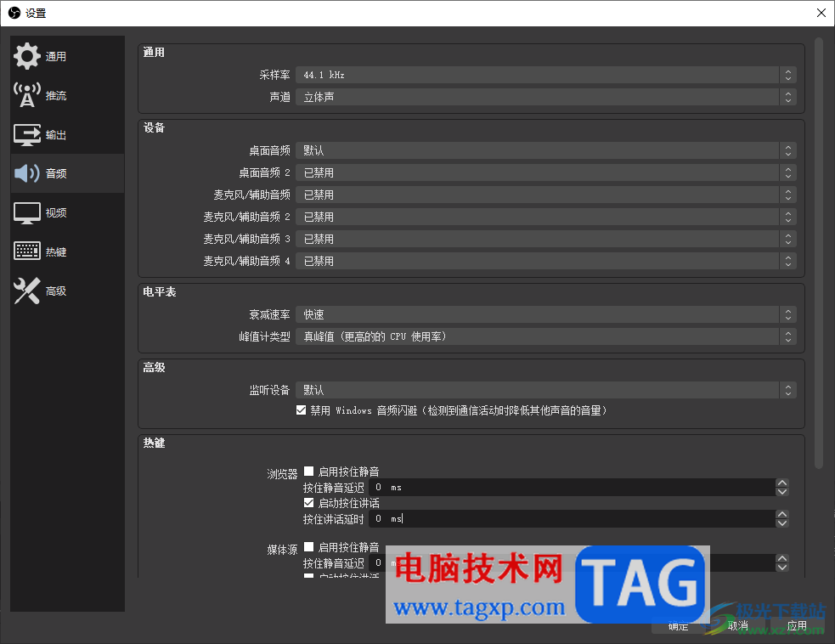This screenshot has width=835, height=644.
Task: Open the Video monitor icon section
Action: point(26,212)
